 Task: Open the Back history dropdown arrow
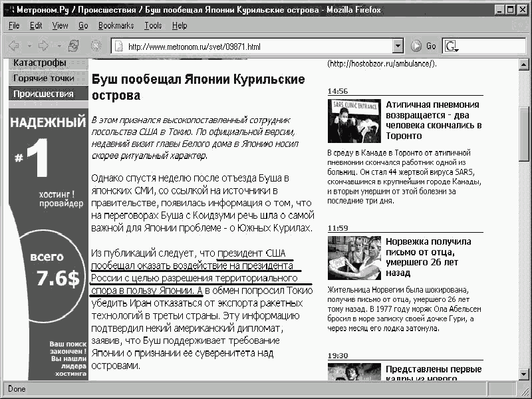pos(28,46)
